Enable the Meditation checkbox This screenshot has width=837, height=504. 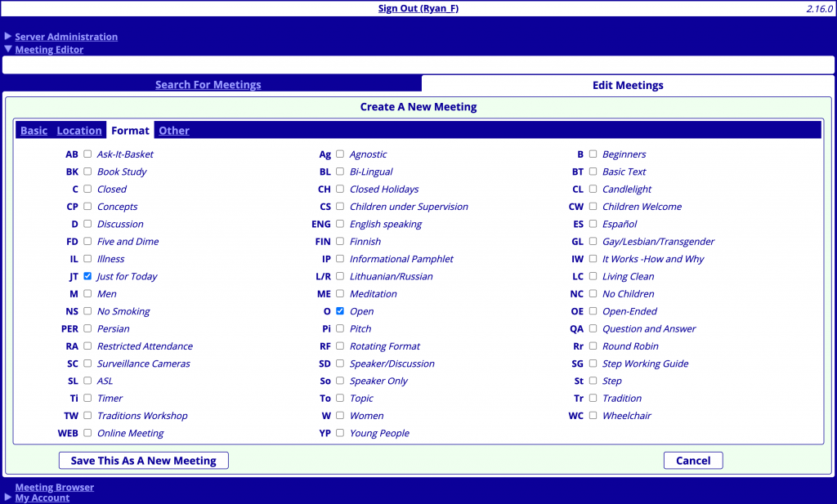pyautogui.click(x=340, y=293)
